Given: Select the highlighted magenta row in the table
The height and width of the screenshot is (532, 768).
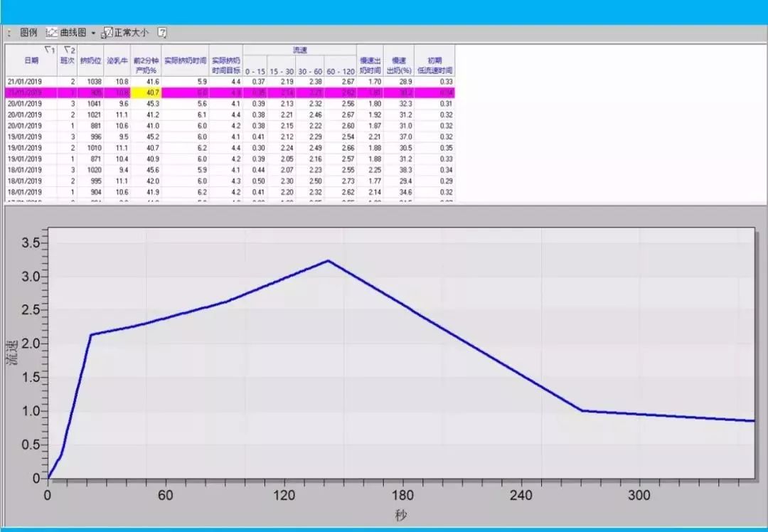Looking at the screenshot, I should pyautogui.click(x=228, y=92).
